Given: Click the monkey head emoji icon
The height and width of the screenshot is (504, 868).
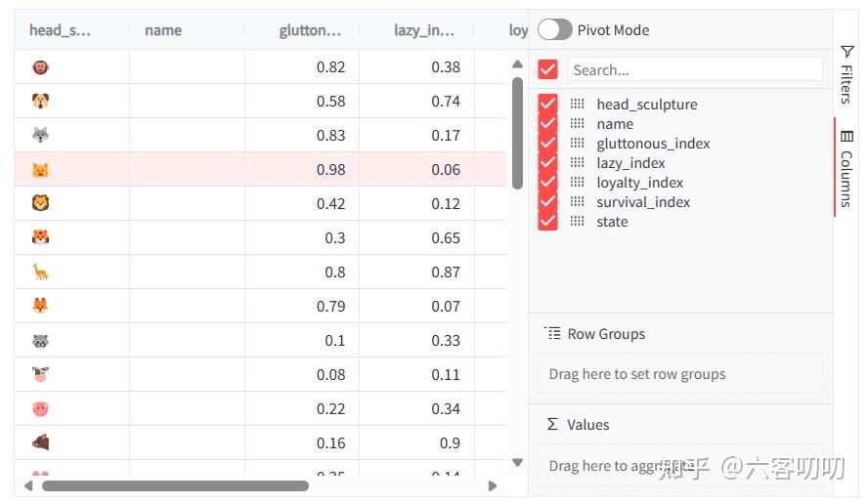Looking at the screenshot, I should pos(40,67).
